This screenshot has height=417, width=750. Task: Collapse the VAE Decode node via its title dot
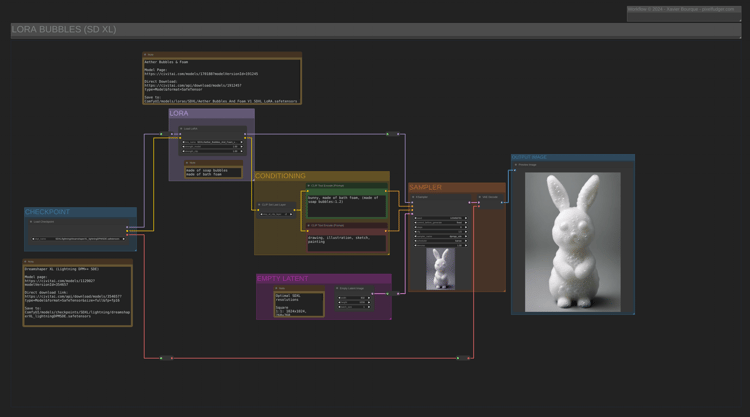pos(482,197)
